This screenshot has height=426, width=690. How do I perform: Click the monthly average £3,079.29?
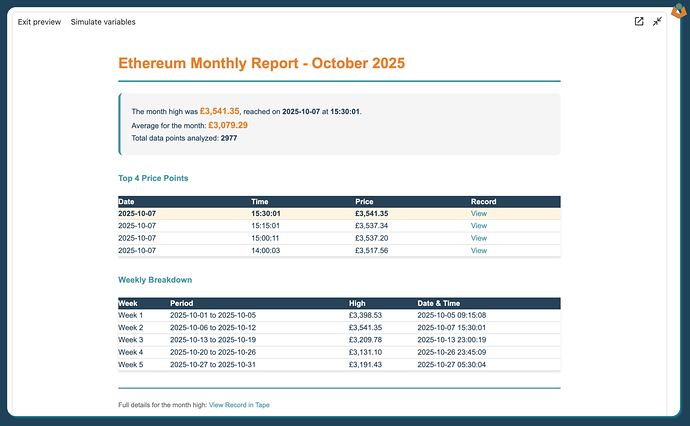click(x=228, y=125)
